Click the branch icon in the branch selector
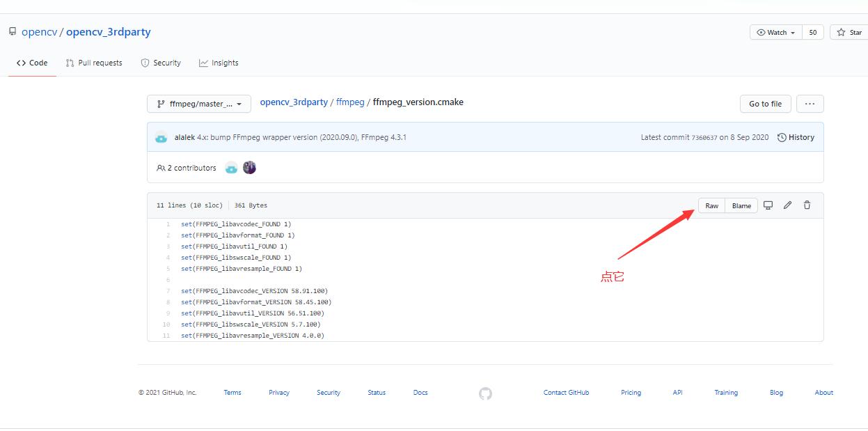 (x=161, y=103)
